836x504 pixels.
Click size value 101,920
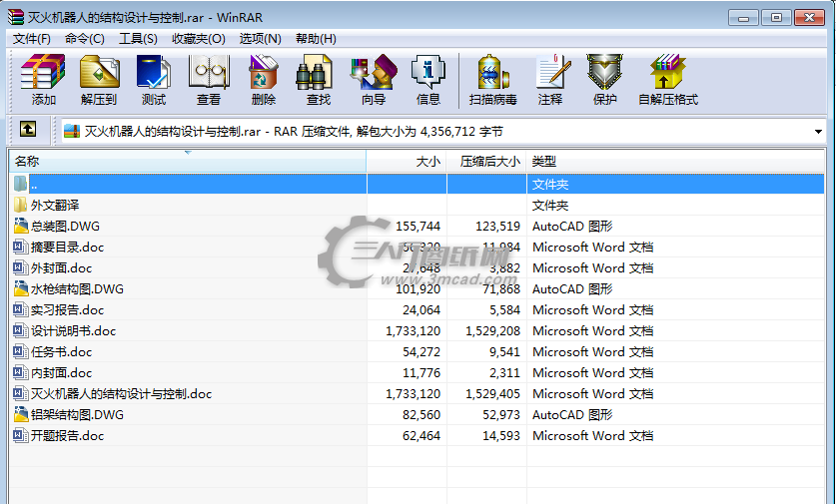418,288
